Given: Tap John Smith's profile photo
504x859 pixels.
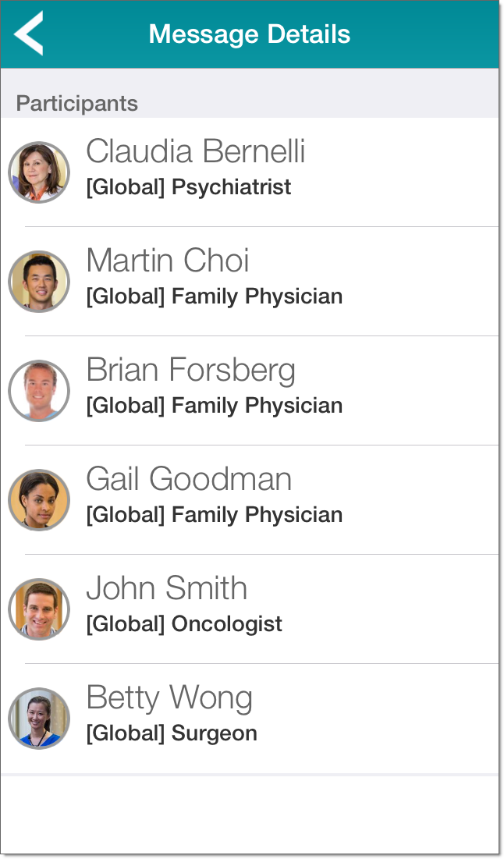Looking at the screenshot, I should point(39,609).
